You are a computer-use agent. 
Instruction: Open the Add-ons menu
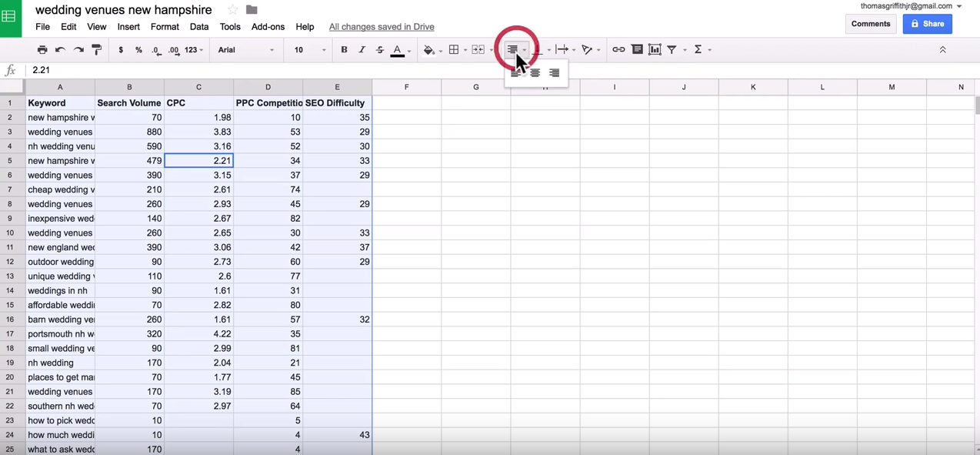(268, 27)
